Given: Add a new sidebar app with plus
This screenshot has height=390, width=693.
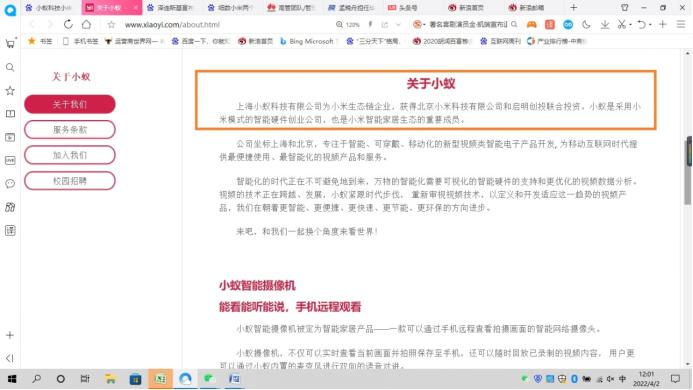Looking at the screenshot, I should (x=10, y=335).
